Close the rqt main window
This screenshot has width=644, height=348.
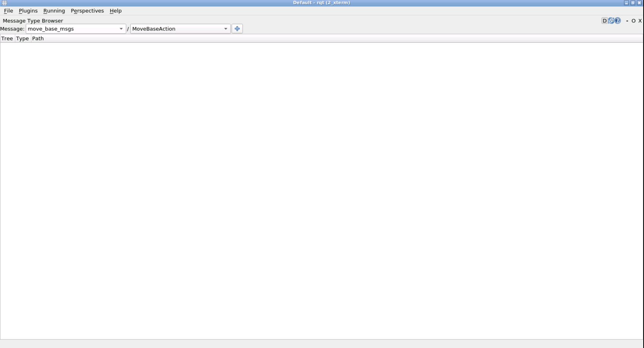[x=639, y=3]
